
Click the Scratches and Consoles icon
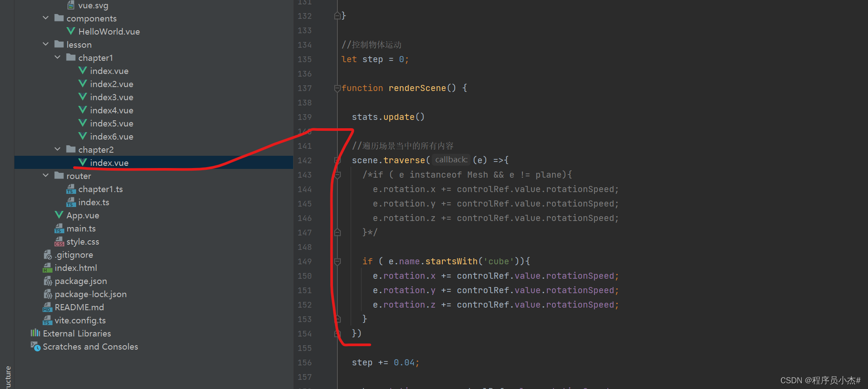tap(35, 346)
